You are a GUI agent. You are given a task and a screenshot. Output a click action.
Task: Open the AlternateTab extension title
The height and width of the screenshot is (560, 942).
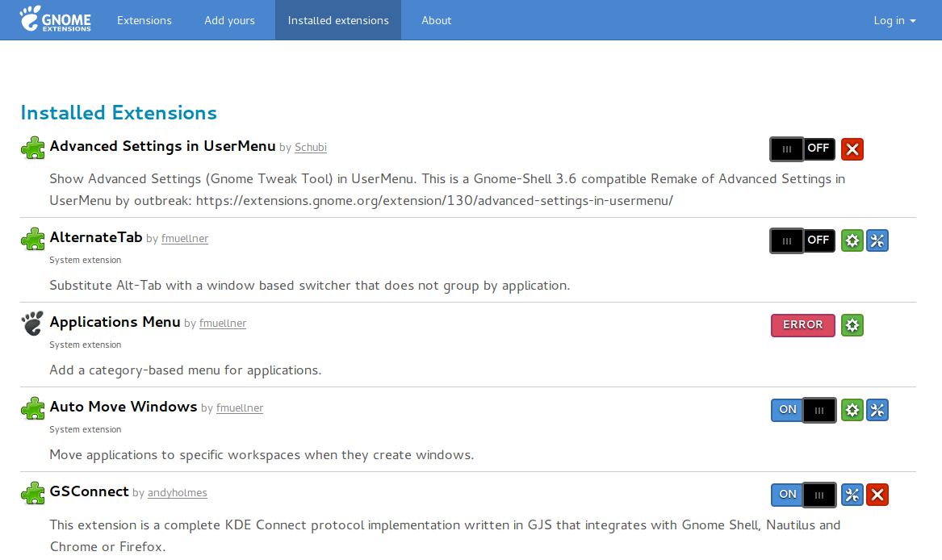95,237
